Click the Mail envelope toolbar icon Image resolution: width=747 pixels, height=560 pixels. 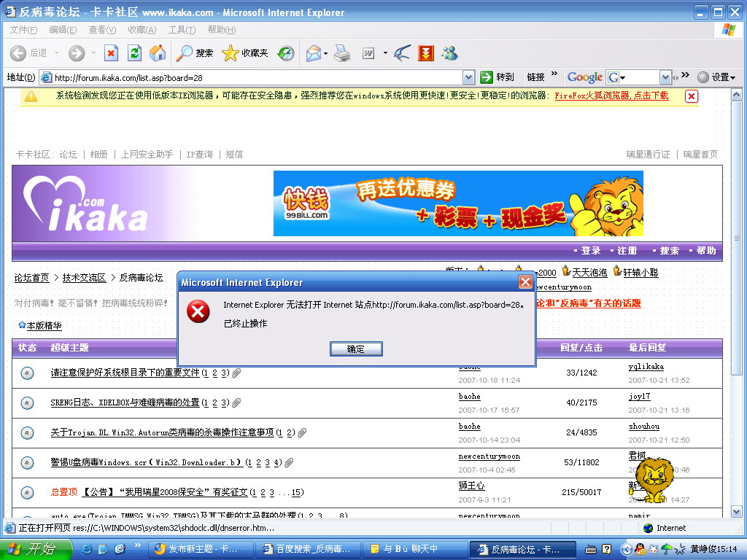point(314,52)
